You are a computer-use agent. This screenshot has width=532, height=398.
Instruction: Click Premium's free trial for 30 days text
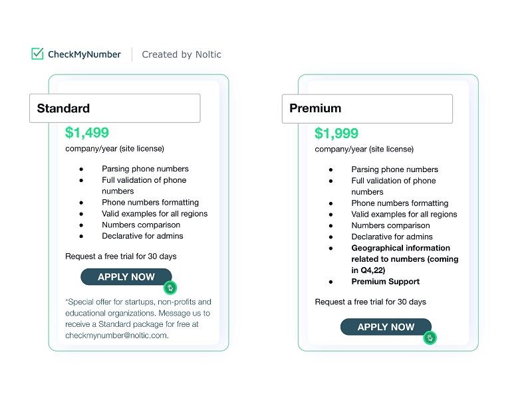[x=370, y=302]
